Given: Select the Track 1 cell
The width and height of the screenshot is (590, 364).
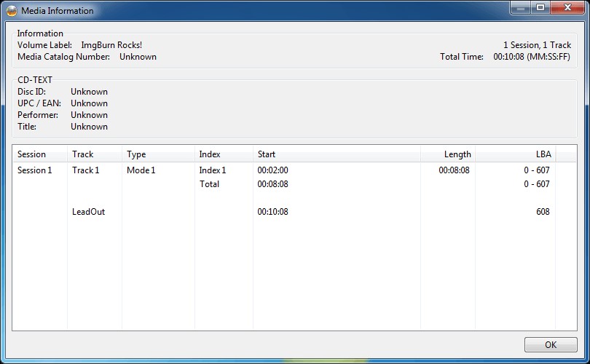Looking at the screenshot, I should click(x=85, y=170).
